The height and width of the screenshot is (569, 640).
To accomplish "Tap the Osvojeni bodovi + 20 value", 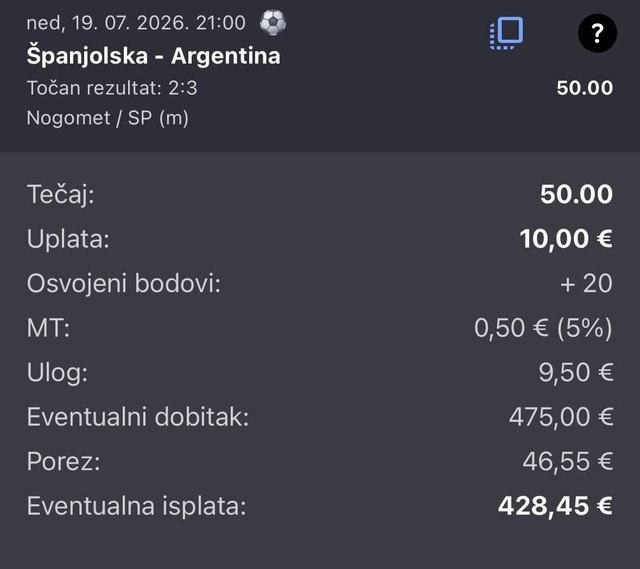I will click(586, 283).
